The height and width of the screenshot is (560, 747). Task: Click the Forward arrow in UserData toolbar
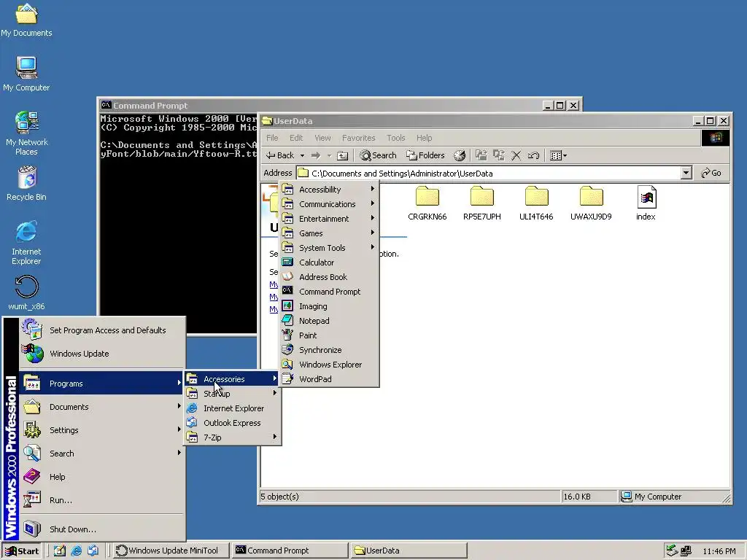point(315,155)
